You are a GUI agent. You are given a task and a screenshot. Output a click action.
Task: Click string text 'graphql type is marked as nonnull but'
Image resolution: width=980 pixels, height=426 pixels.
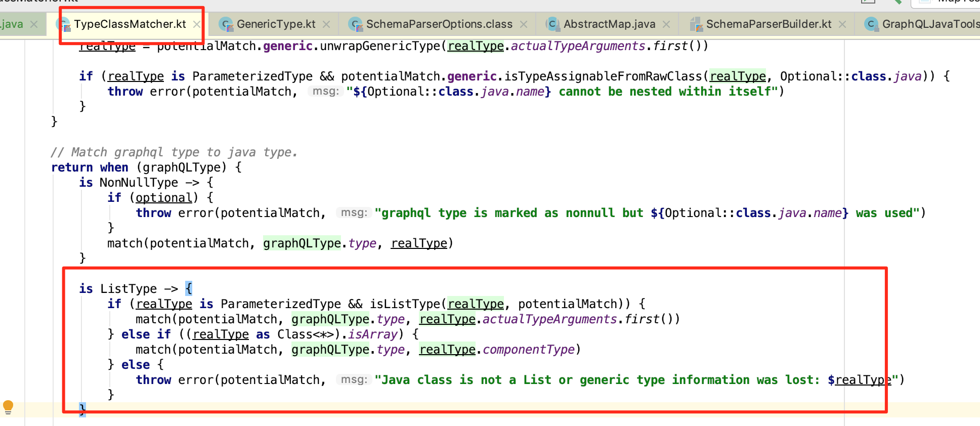tap(512, 213)
